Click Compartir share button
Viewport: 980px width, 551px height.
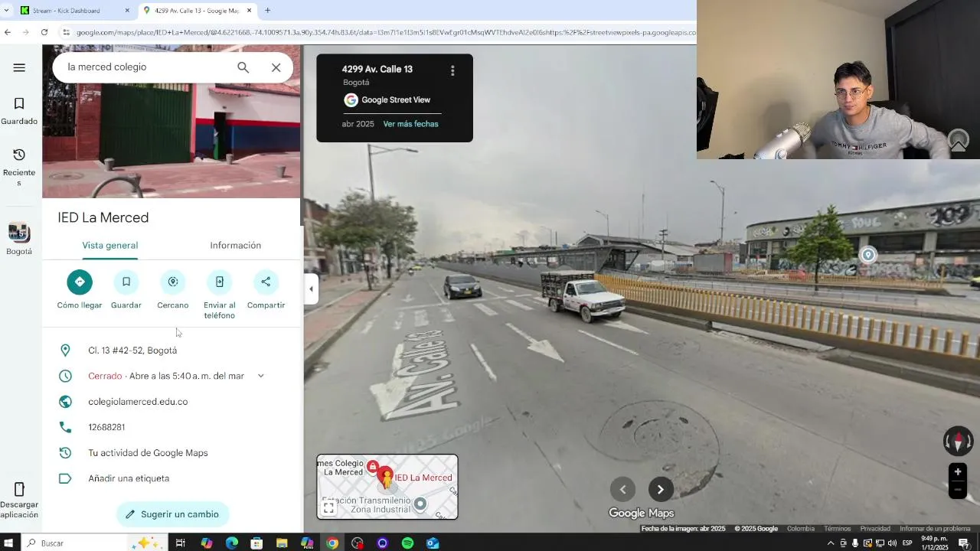[266, 290]
